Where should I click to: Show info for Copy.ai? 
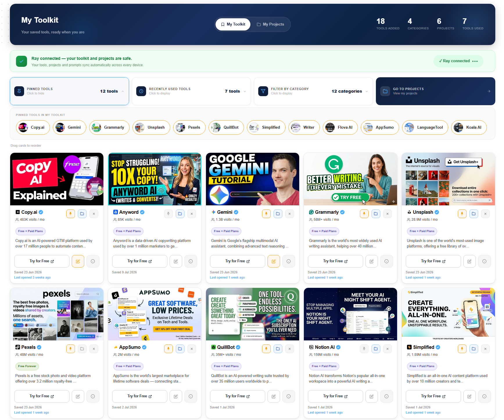point(93,261)
